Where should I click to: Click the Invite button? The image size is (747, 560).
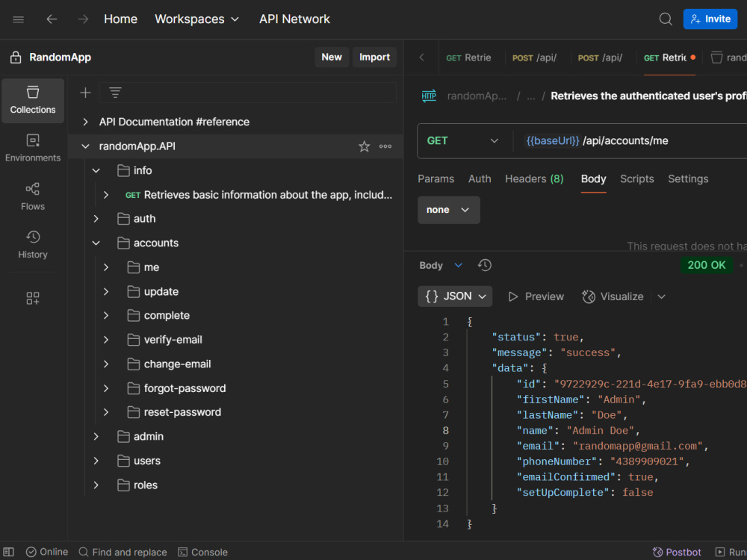click(x=710, y=19)
